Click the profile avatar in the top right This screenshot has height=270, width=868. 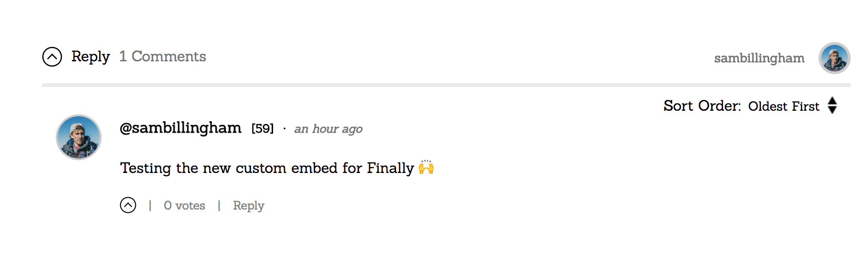point(834,58)
